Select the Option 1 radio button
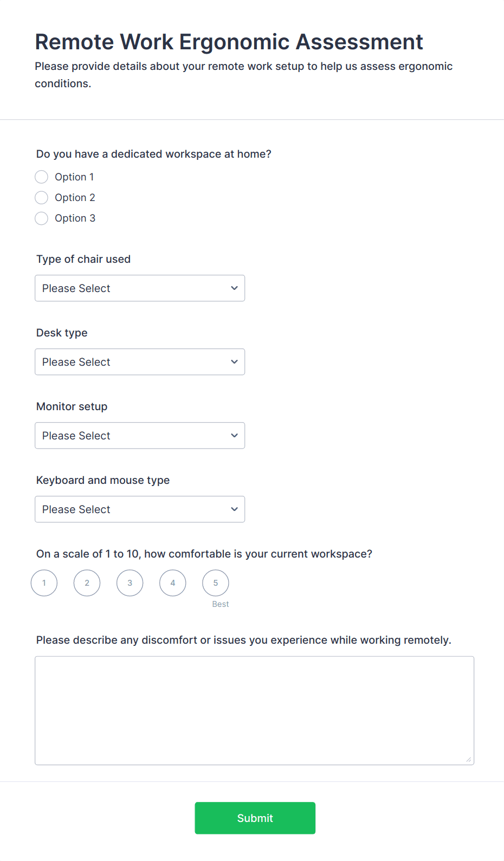The width and height of the screenshot is (504, 861). pyautogui.click(x=42, y=177)
